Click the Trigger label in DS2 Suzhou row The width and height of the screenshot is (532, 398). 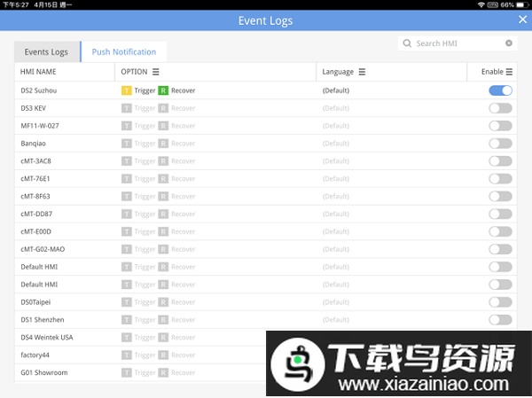(145, 90)
